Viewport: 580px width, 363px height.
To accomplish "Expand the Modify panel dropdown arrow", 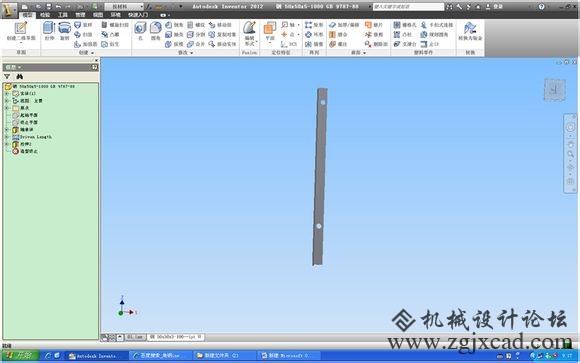I will coord(192,53).
